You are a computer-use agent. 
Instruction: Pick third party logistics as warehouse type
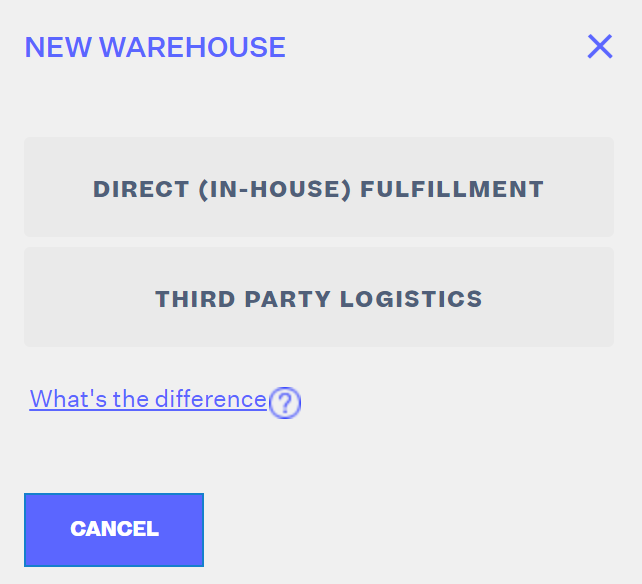(x=319, y=297)
